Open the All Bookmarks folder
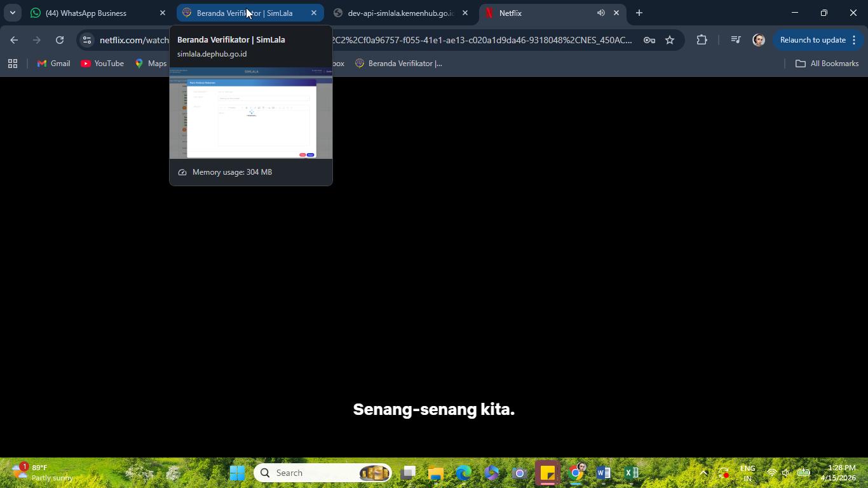This screenshot has height=488, width=868. click(x=827, y=64)
